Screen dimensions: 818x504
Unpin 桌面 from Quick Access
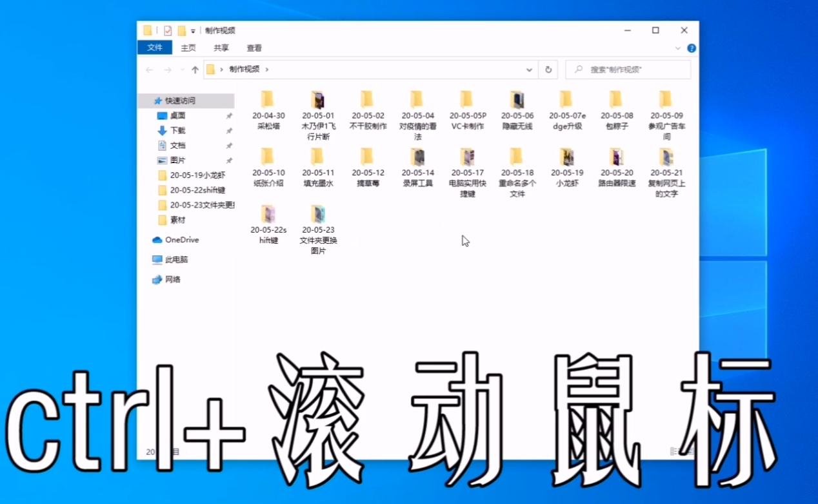[229, 115]
